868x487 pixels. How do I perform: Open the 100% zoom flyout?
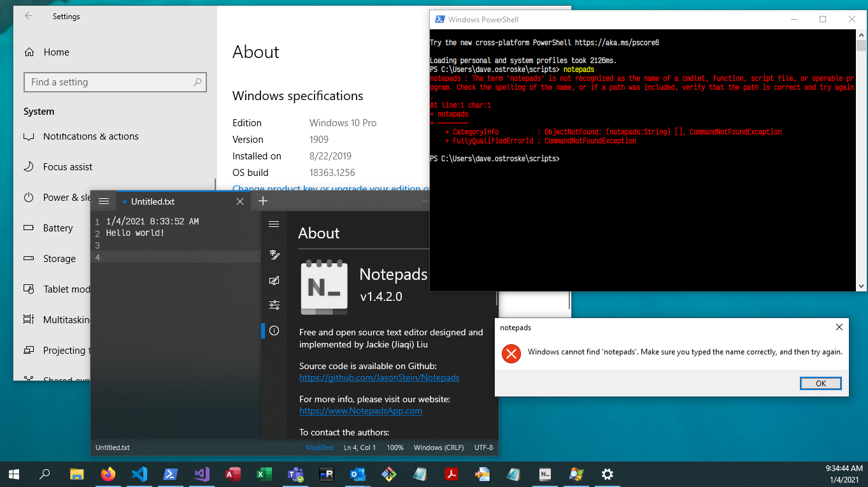(x=395, y=447)
